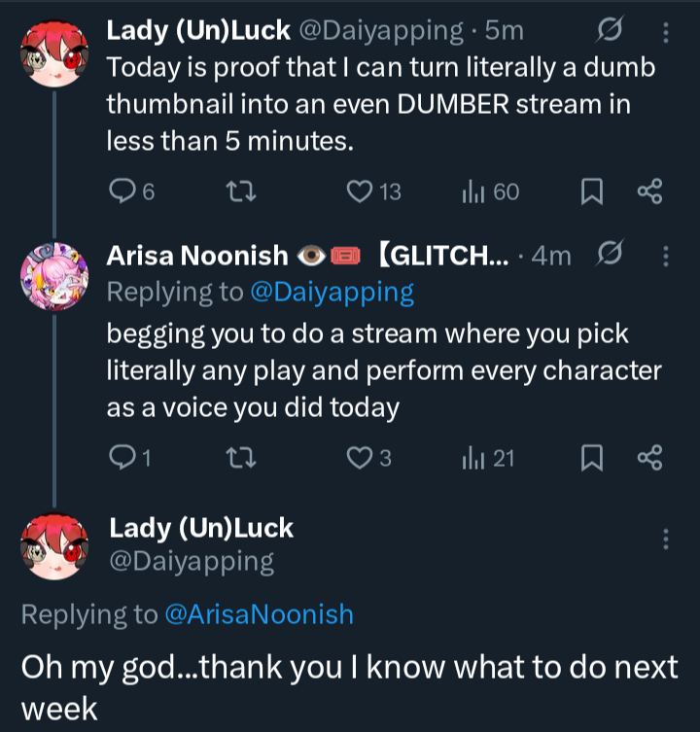Viewport: 700px width, 732px height.
Task: Open more options on the bottom tweet
Action: pos(665,539)
